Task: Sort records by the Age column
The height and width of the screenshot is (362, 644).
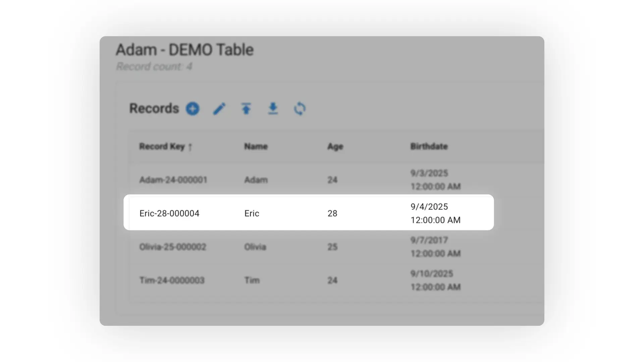Action: coord(335,146)
